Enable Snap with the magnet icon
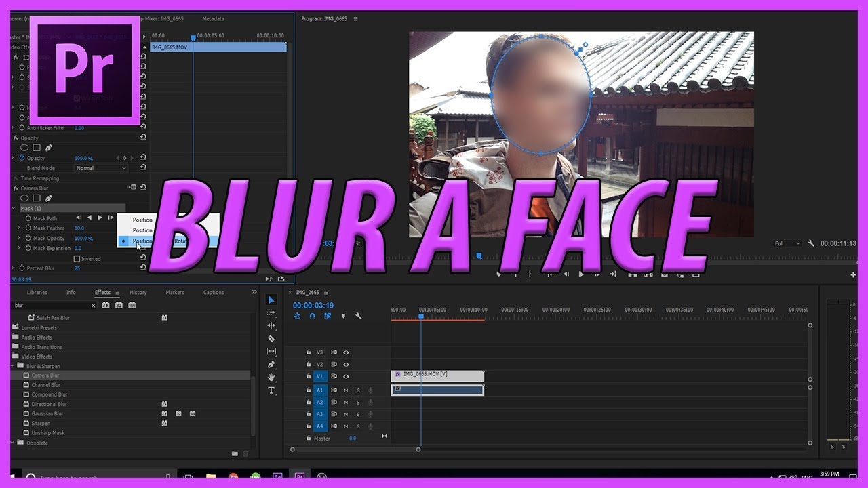This screenshot has height=488, width=868. (x=312, y=315)
